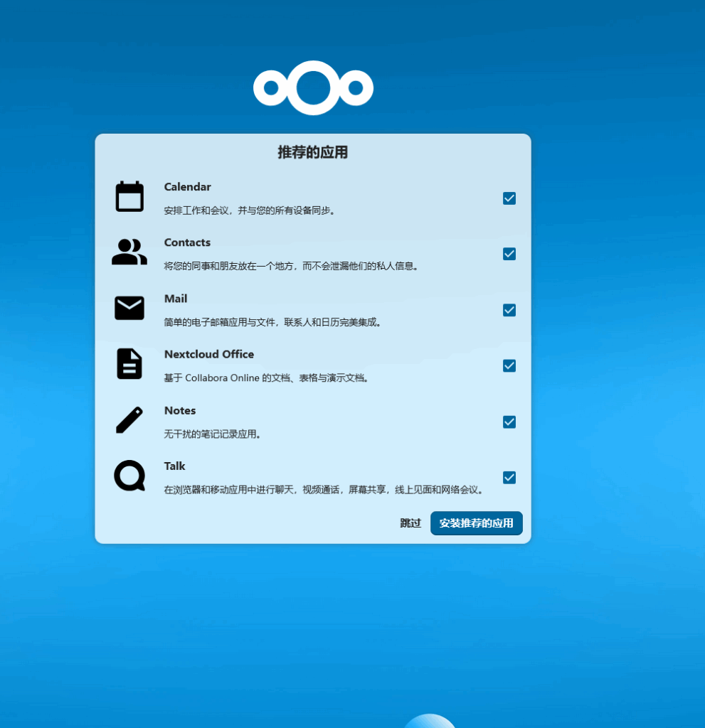Screen dimensions: 705x728
Task: Click the Mail envelope icon
Action: [x=129, y=308]
